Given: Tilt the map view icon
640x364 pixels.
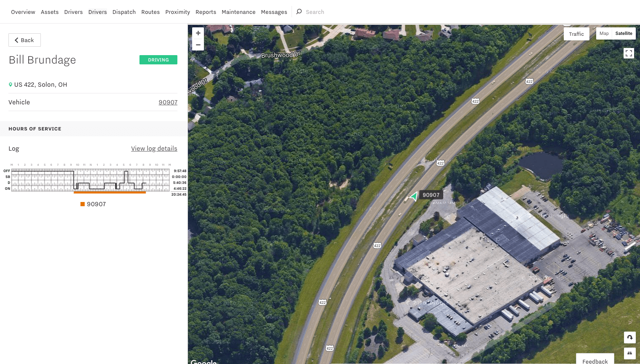Looking at the screenshot, I should (629, 353).
